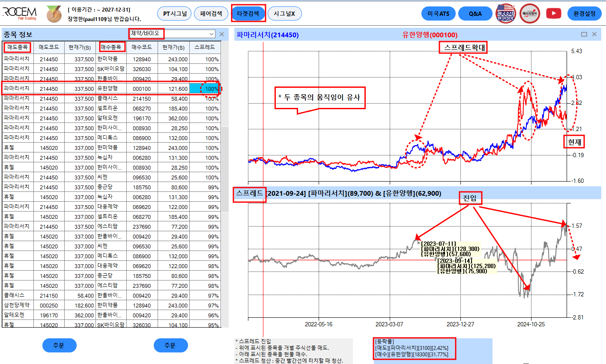The image size is (606, 364).
Task: Select the 182,600 price cell
Action: tap(80, 305)
